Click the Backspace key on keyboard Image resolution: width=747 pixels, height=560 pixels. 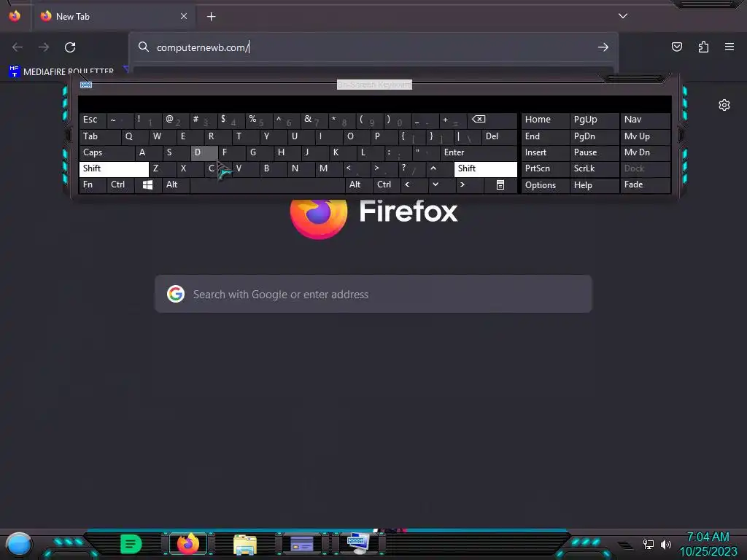pyautogui.click(x=492, y=120)
